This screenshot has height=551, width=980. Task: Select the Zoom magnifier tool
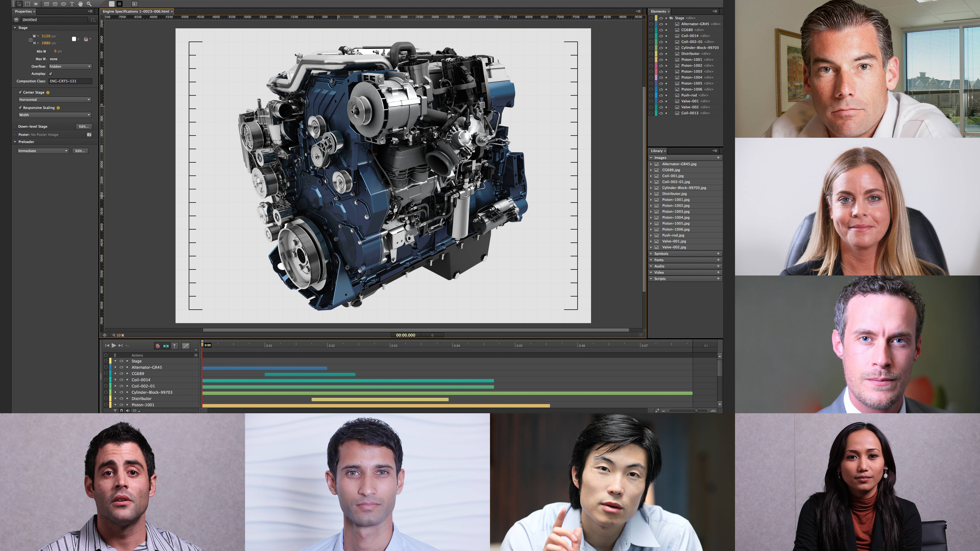(89, 4)
